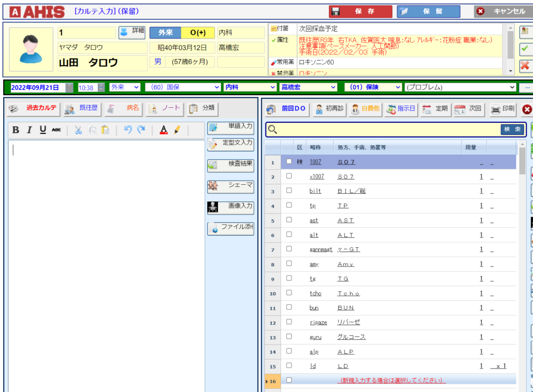
Task: Open the (01) 保険 dropdown
Action: (x=373, y=87)
